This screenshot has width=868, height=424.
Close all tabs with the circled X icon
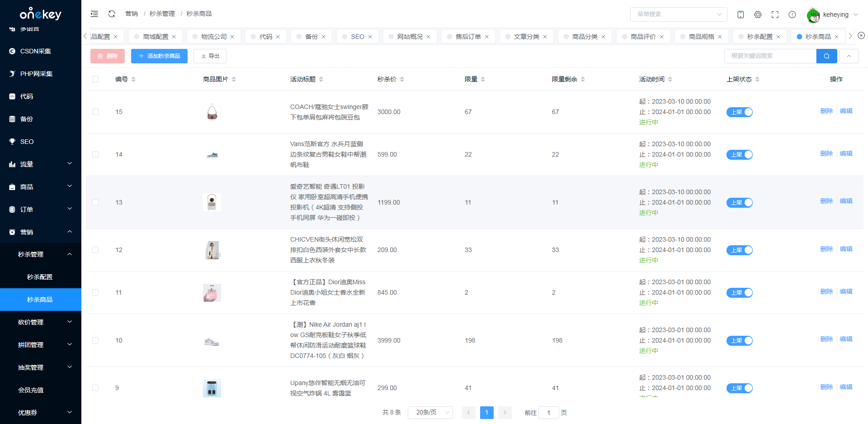pyautogui.click(x=861, y=35)
